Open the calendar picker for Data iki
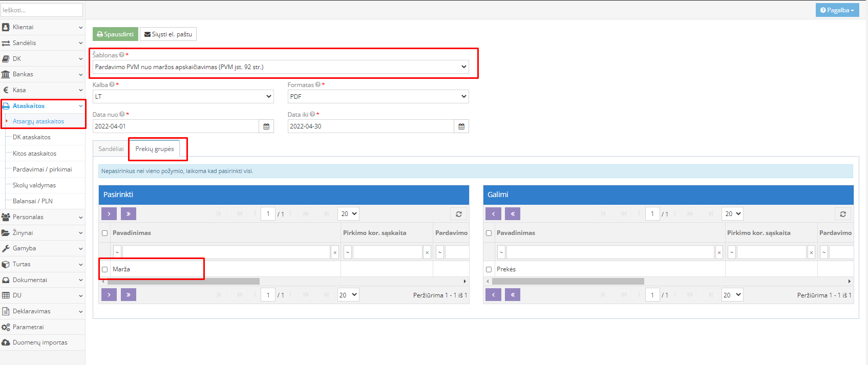The height and width of the screenshot is (365, 868). pyautogui.click(x=461, y=126)
